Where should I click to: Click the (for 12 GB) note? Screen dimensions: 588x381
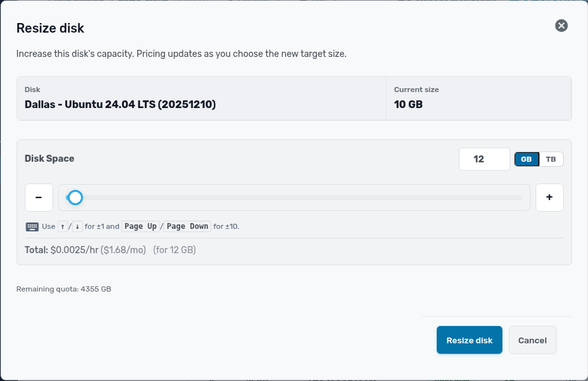point(174,250)
